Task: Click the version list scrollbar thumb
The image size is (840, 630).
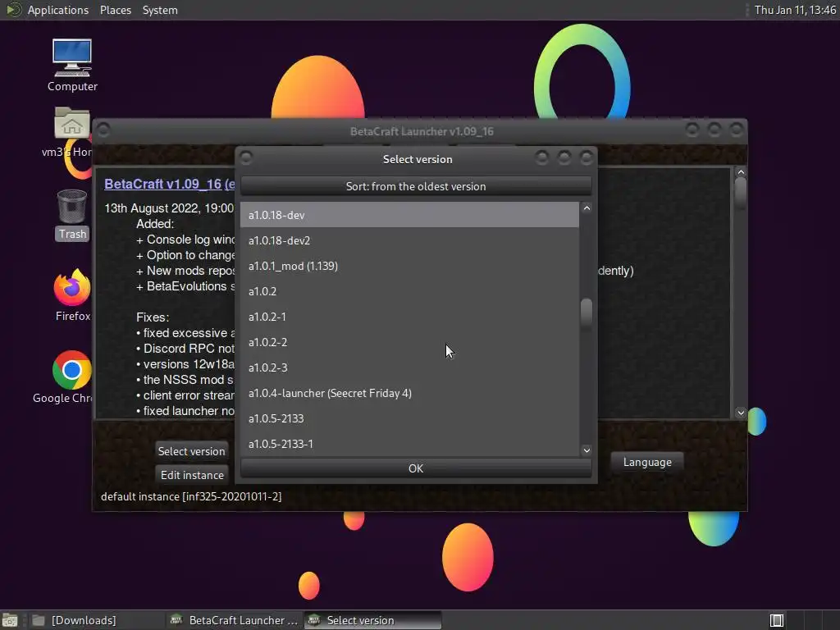Action: [x=587, y=313]
